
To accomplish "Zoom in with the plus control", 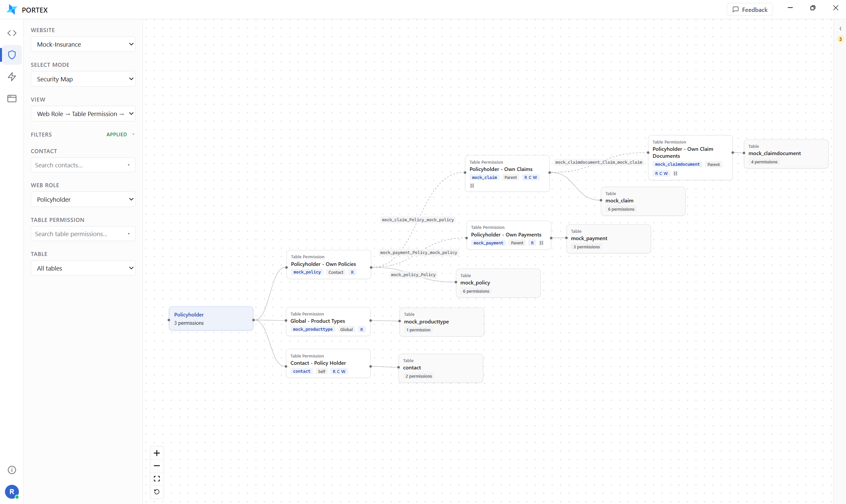I will pos(156,453).
